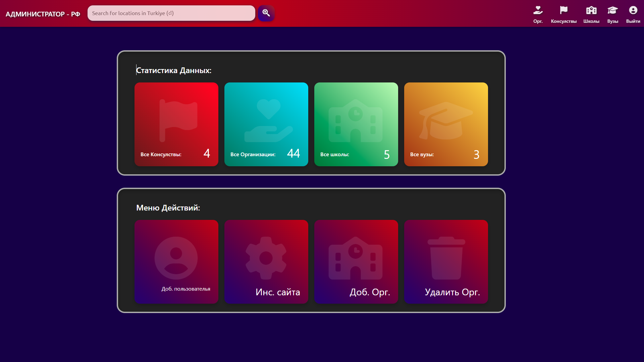Go to АДМИНИСТРАТОР - РФ home title

[x=43, y=14]
